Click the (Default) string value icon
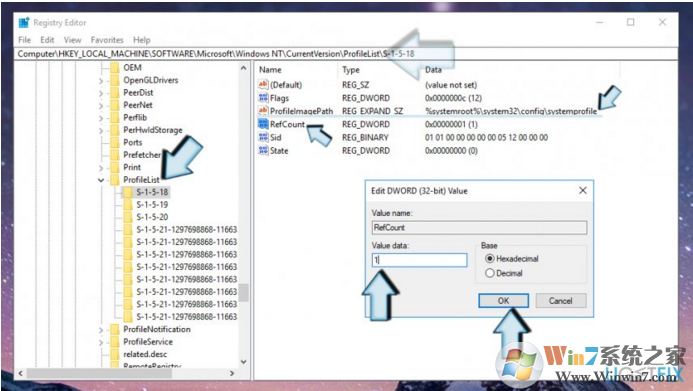Screen dimensions: 693x391 263,84
